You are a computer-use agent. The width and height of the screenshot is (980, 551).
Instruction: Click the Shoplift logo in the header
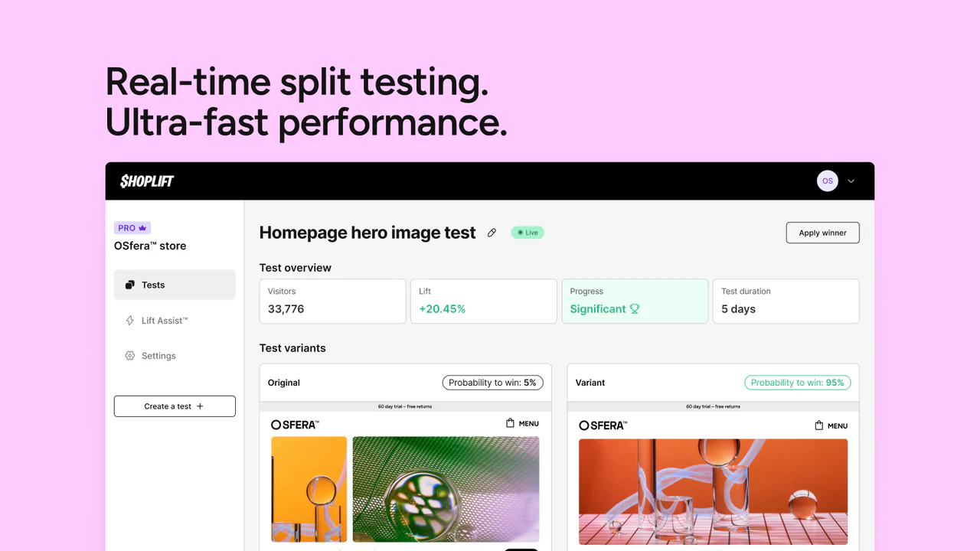click(x=145, y=181)
